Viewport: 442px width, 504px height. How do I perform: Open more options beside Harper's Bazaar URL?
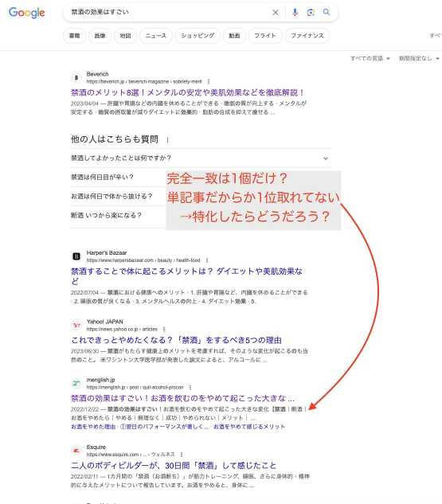(207, 260)
